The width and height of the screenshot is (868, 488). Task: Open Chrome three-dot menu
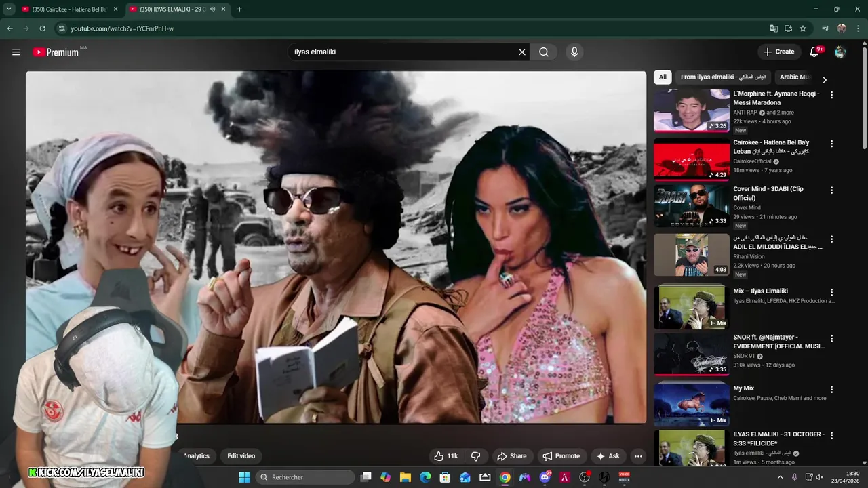857,28
